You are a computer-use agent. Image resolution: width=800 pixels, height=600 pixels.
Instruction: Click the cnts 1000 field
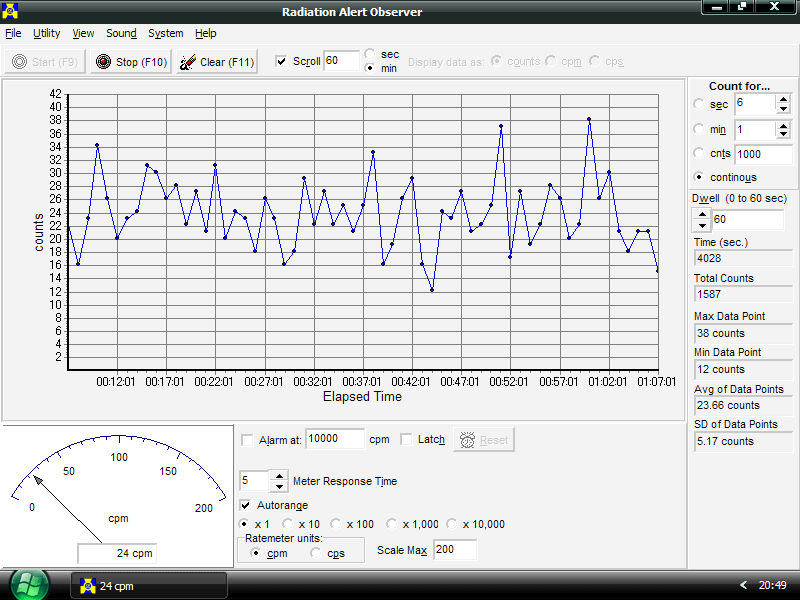pos(764,154)
